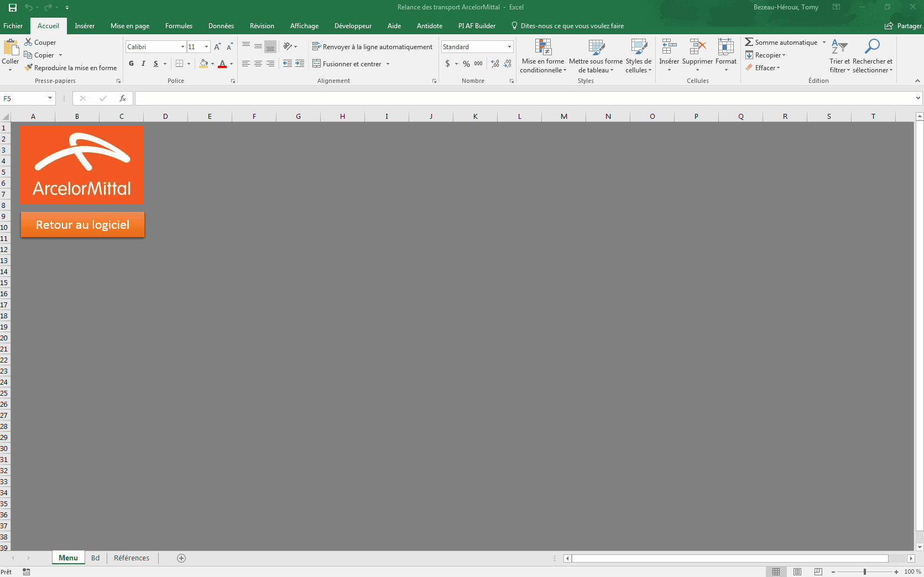The image size is (924, 577).
Task: Expand the formula bar
Action: point(918,98)
